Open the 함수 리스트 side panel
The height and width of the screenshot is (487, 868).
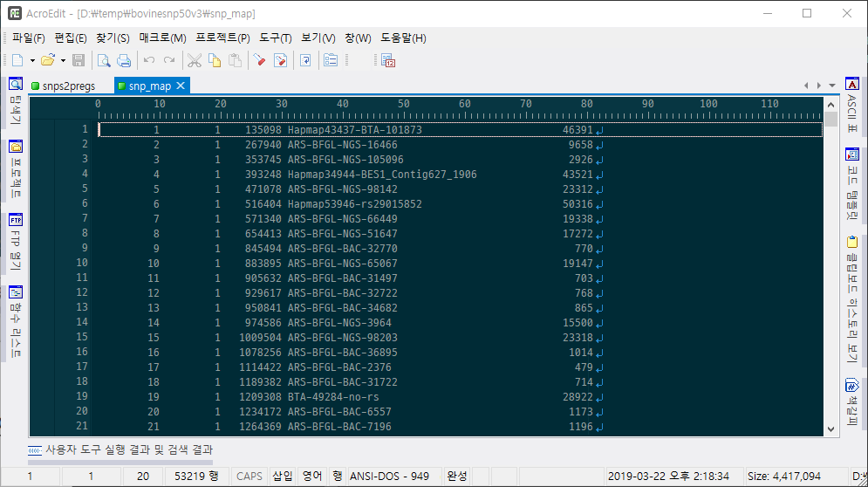tap(16, 322)
